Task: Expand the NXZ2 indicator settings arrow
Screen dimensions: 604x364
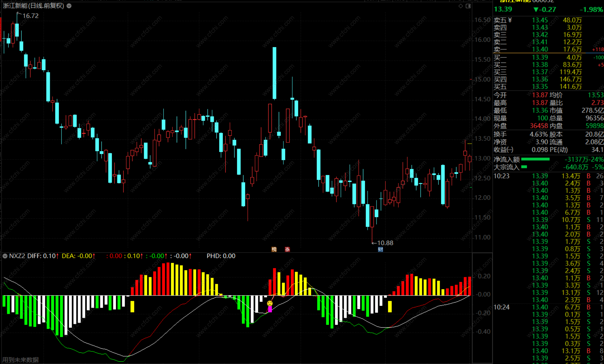Action: [5, 256]
